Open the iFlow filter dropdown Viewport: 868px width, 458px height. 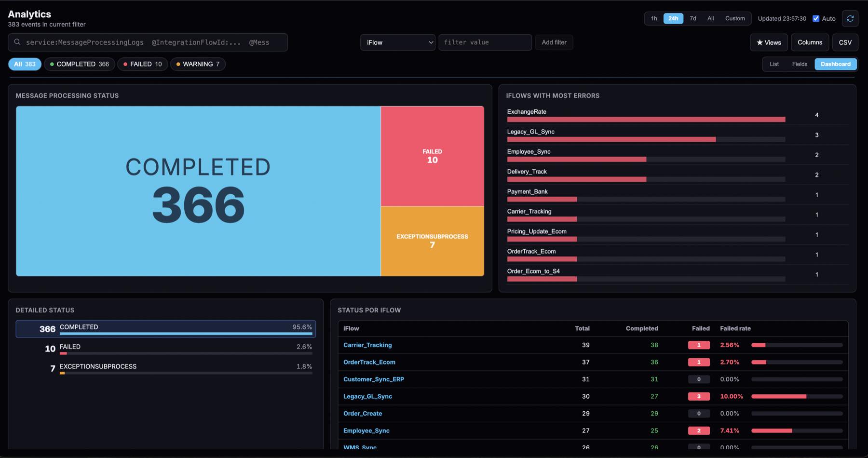[x=398, y=42]
